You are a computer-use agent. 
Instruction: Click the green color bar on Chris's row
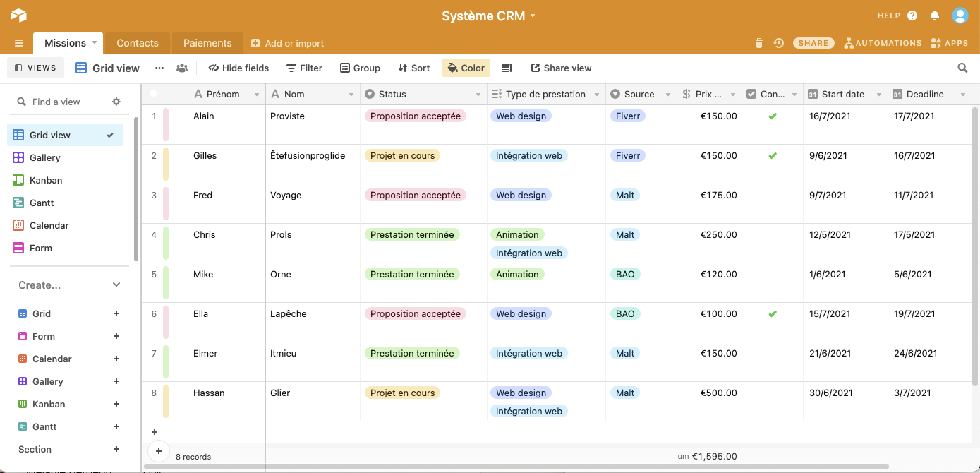coord(166,243)
